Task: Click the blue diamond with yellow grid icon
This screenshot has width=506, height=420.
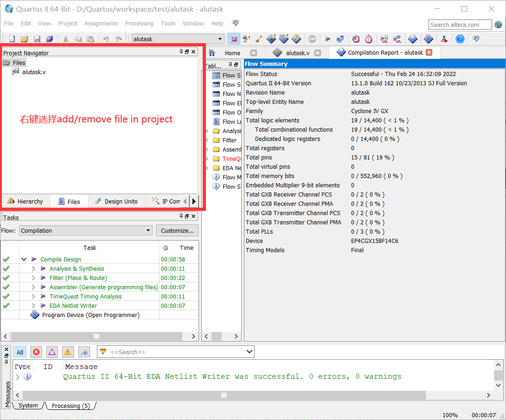Action: coord(296,39)
